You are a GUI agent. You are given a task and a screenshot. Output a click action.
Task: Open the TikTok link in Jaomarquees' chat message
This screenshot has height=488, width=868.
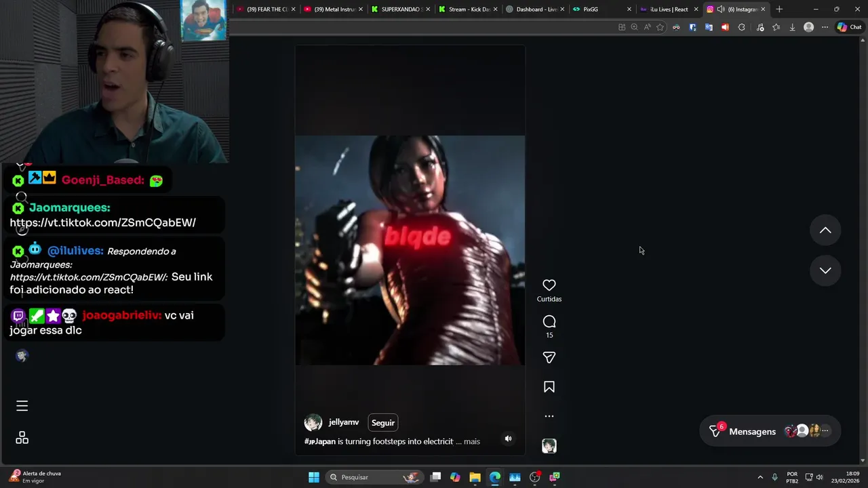[102, 222]
